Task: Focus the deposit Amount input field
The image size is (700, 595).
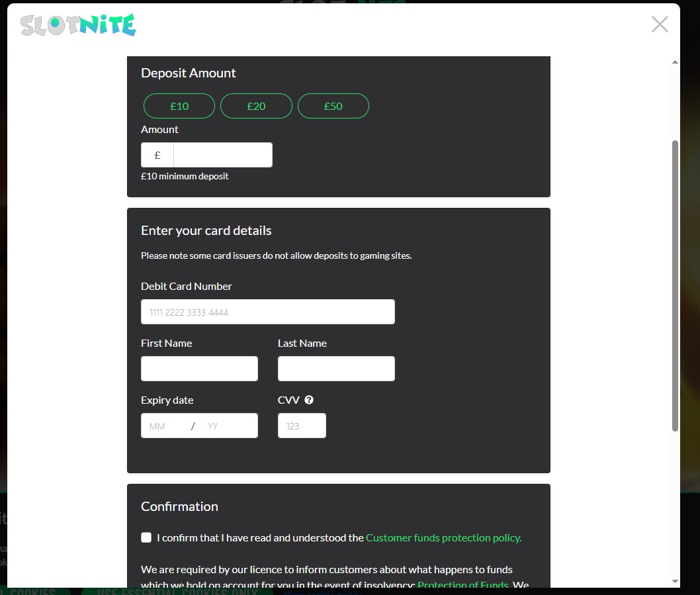Action: pyautogui.click(x=222, y=155)
